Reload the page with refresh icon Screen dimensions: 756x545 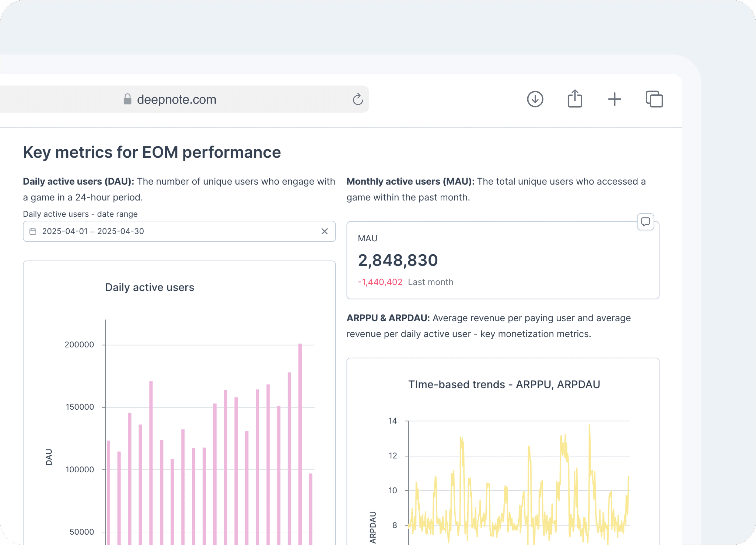click(358, 99)
